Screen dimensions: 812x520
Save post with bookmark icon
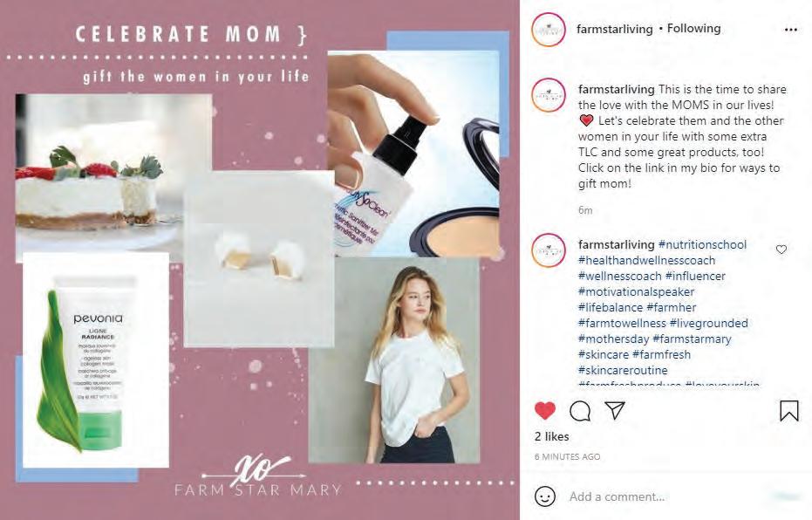coord(788,411)
